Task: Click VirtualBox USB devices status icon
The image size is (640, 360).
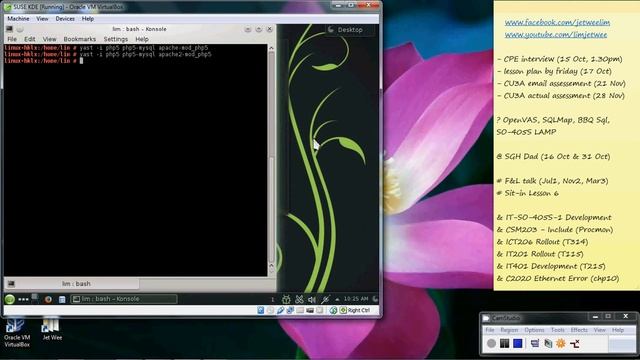Action: (x=280, y=311)
